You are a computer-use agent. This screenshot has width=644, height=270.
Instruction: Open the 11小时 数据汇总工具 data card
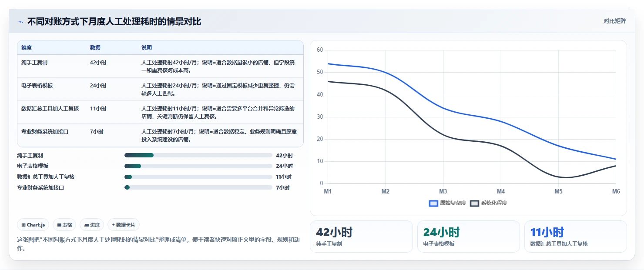pyautogui.click(x=576, y=237)
